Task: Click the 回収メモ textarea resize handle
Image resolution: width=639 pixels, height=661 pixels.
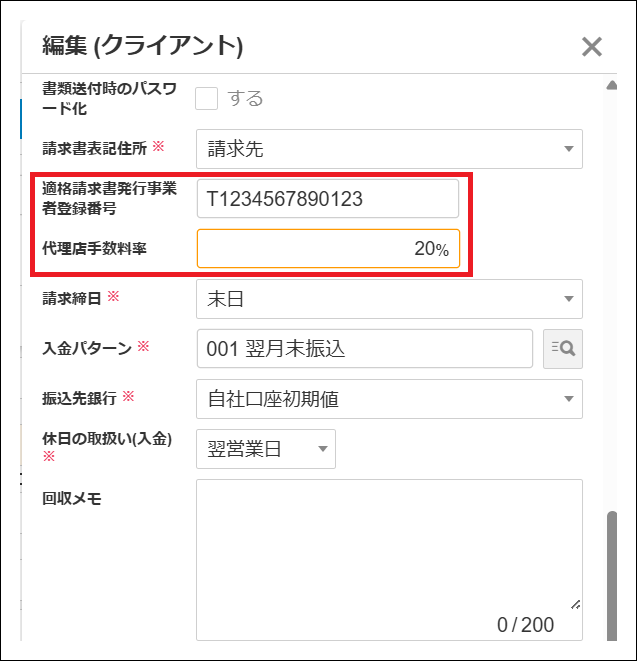Action: (x=575, y=605)
